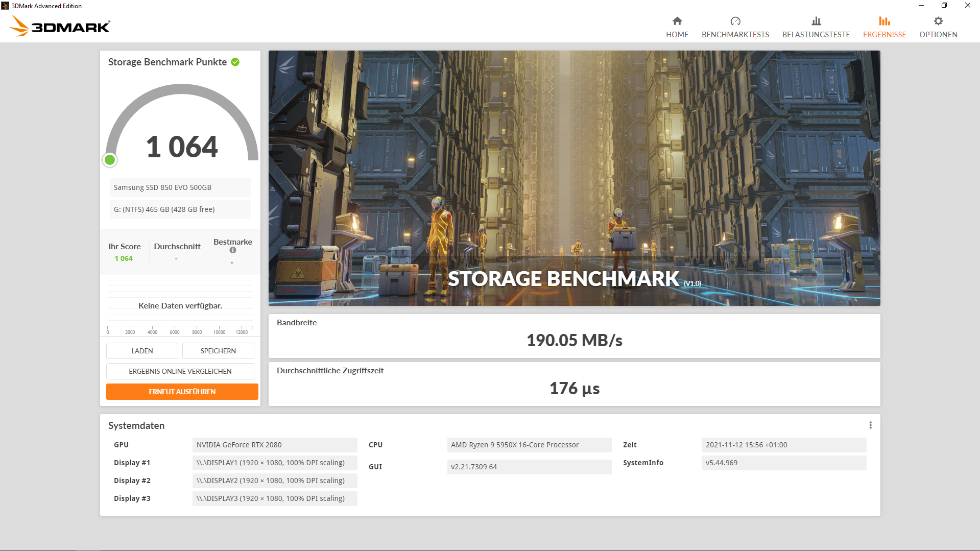Click the Bandbreite label

pyautogui.click(x=297, y=322)
